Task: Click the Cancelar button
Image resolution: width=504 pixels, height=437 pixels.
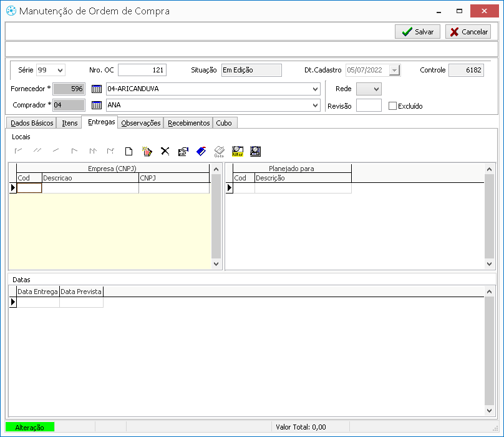Action: tap(468, 32)
